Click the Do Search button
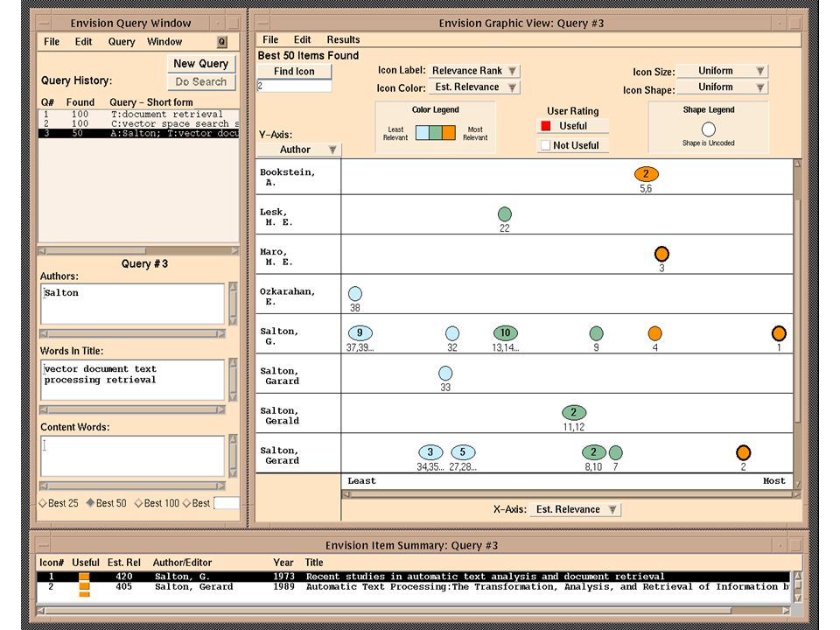 (x=201, y=82)
